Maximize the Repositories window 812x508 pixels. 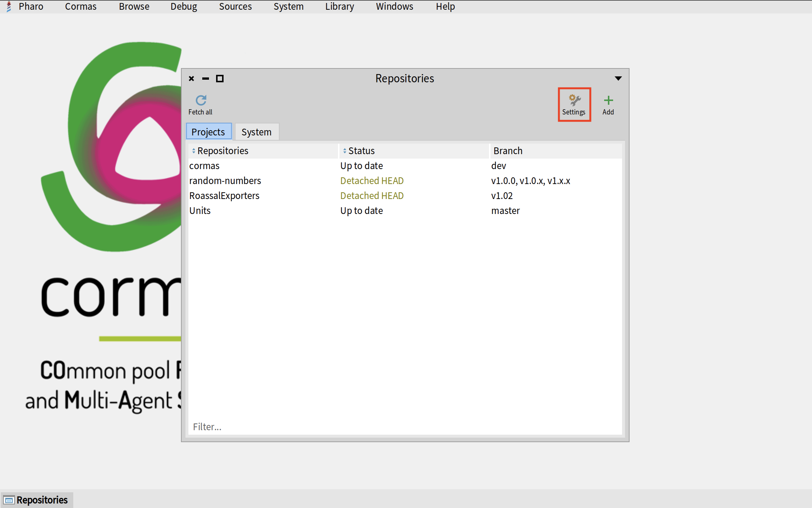pyautogui.click(x=220, y=79)
